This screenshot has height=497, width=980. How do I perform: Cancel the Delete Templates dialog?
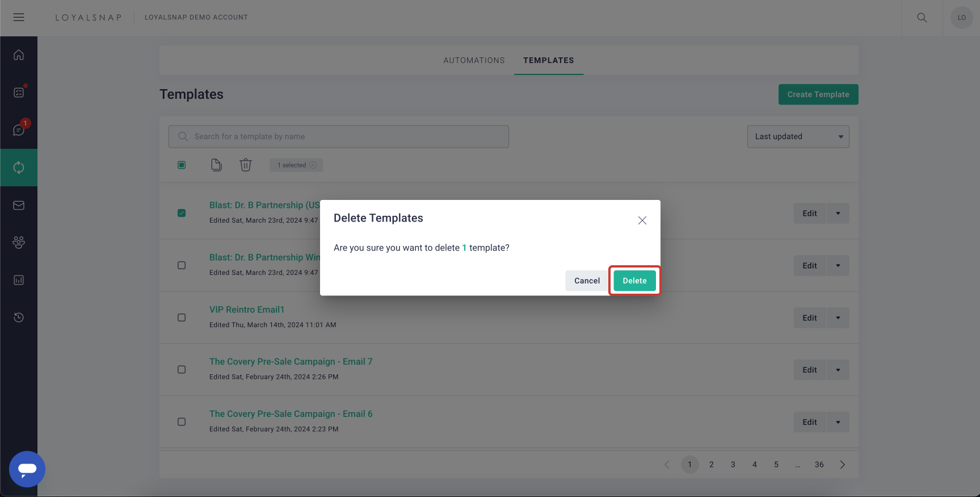coord(587,281)
